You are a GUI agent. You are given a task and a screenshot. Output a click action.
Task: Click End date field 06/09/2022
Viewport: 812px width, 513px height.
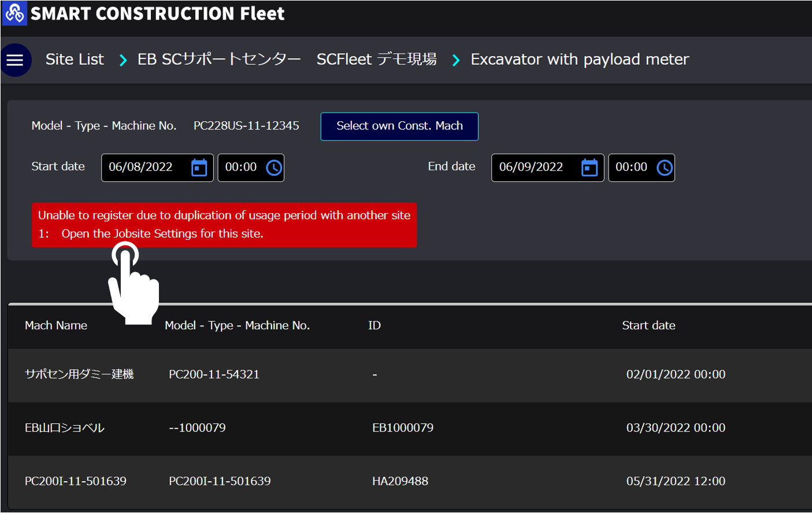[x=548, y=168]
